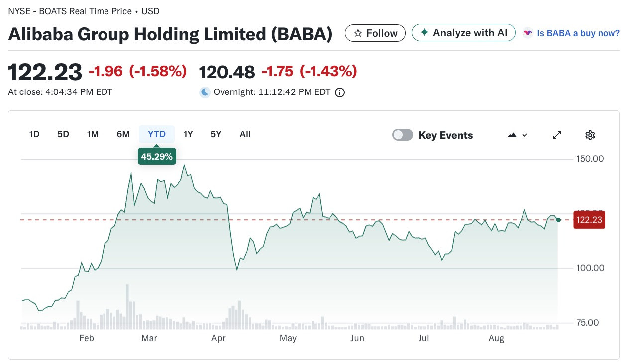Show All time price history

pyautogui.click(x=245, y=134)
